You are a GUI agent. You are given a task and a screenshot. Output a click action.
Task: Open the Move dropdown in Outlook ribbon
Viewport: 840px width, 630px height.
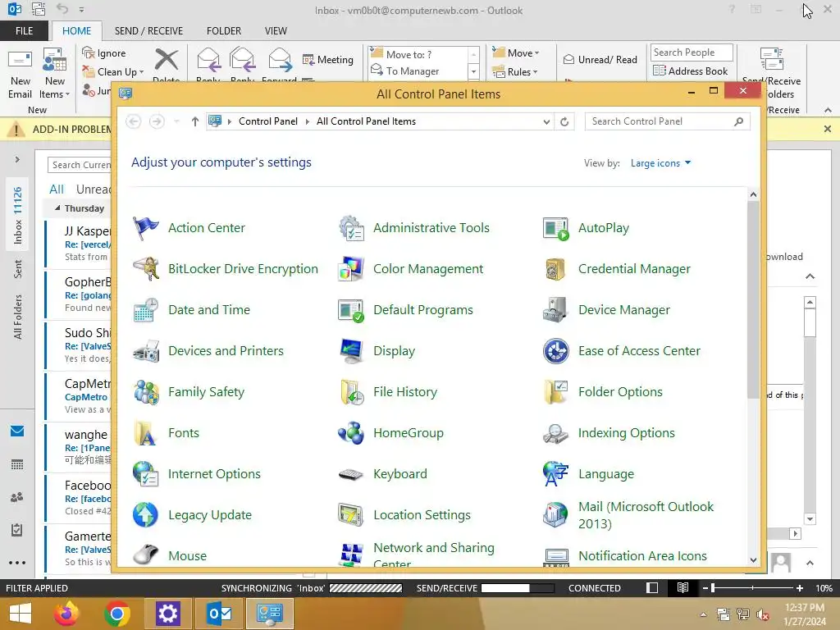tap(536, 53)
